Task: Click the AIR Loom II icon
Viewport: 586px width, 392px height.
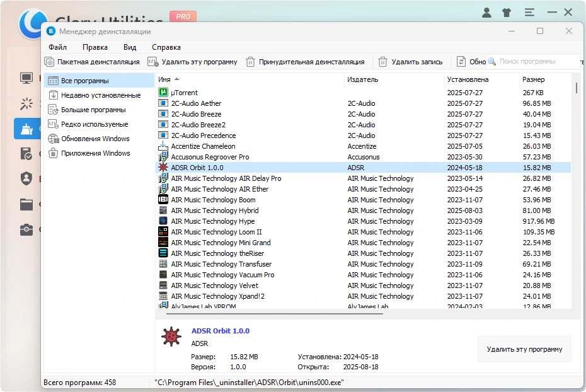Action: click(163, 232)
